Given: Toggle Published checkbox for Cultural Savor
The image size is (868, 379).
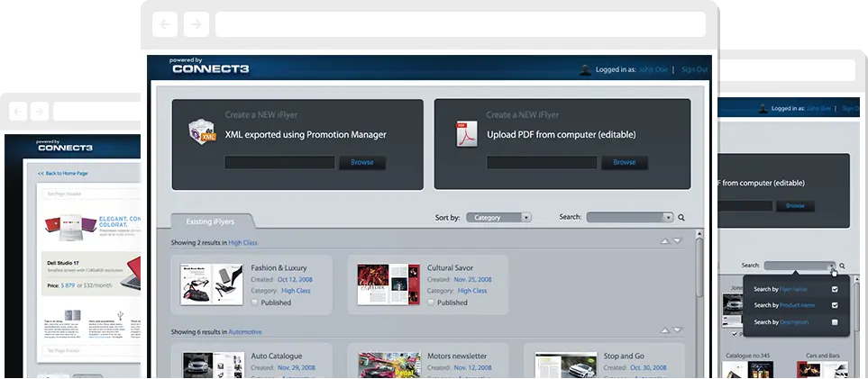Looking at the screenshot, I should [432, 302].
